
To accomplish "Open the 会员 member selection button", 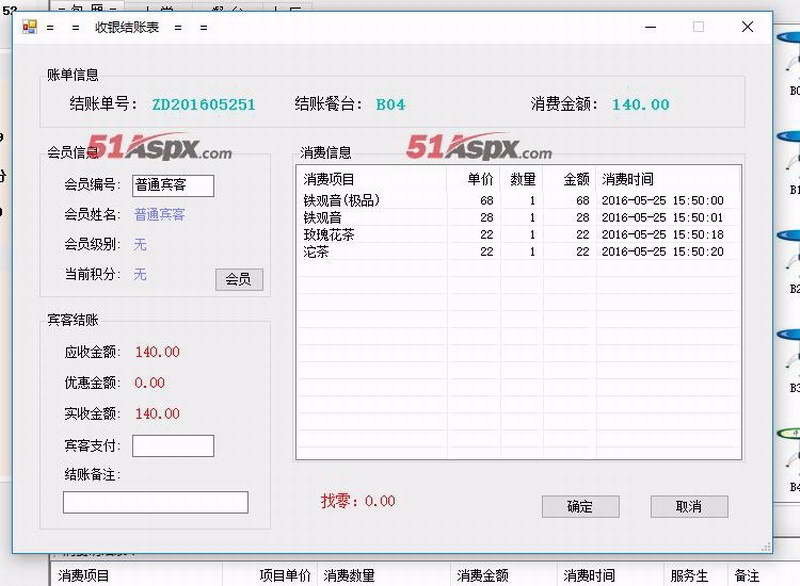I will click(x=239, y=279).
